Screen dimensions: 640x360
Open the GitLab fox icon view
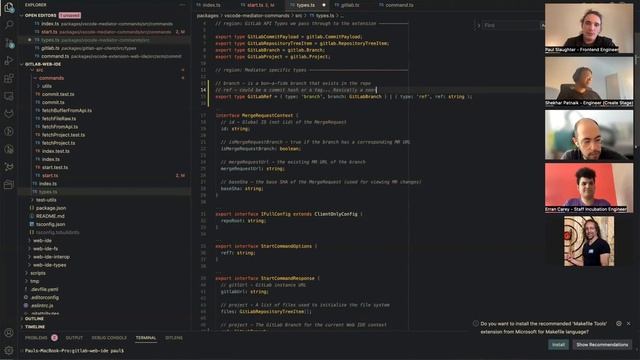pos(9,114)
